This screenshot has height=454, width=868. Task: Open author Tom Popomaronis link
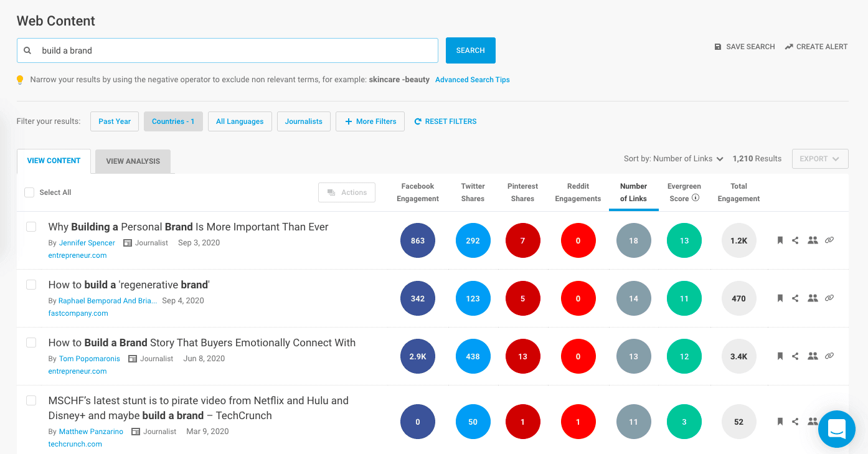[89, 359]
